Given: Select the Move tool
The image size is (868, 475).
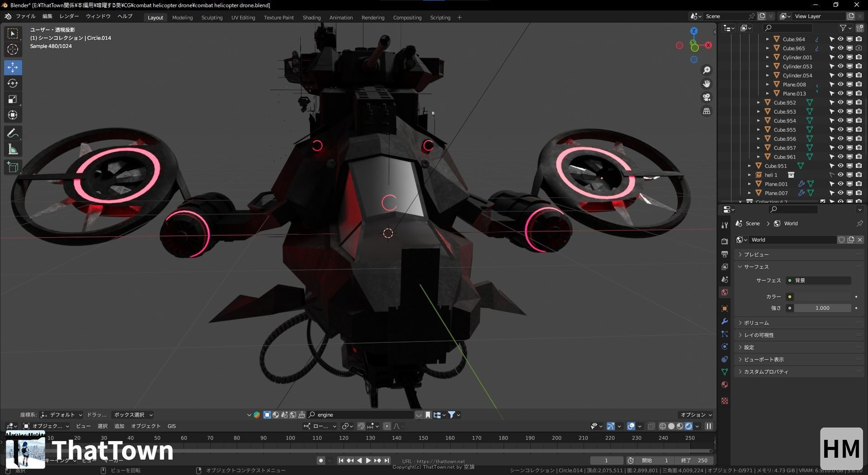Looking at the screenshot, I should [13, 67].
